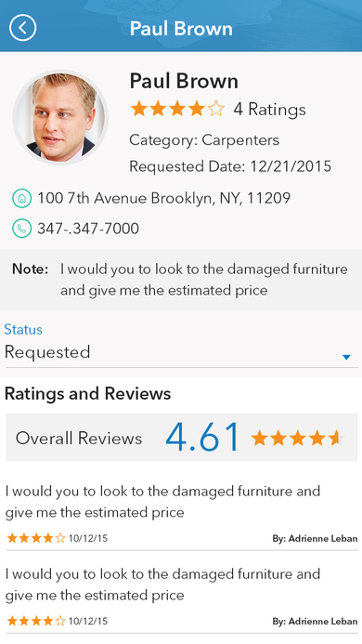Expand the Status dropdown arrow

346,358
